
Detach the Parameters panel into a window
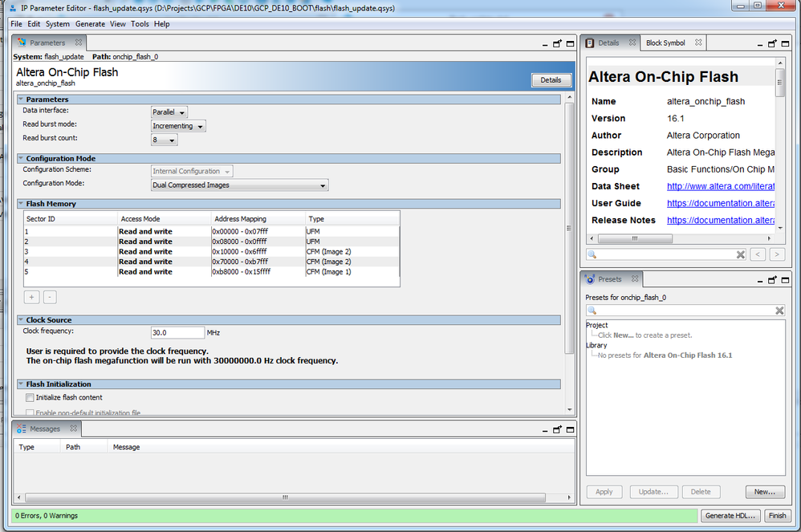(x=557, y=44)
